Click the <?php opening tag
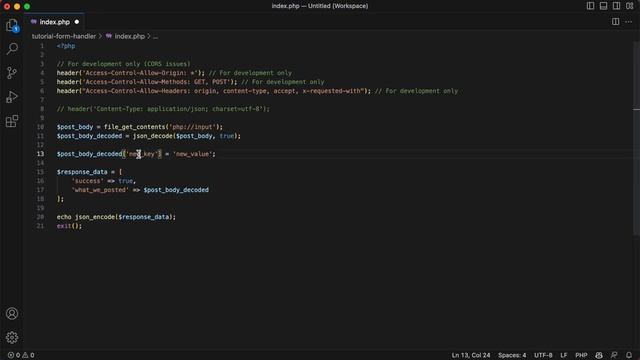 click(66, 46)
